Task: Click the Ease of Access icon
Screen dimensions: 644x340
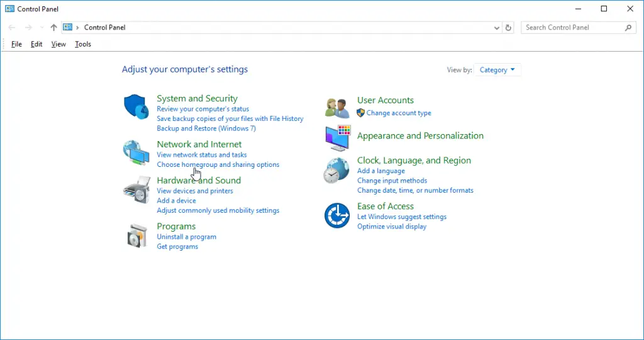Action: [337, 215]
